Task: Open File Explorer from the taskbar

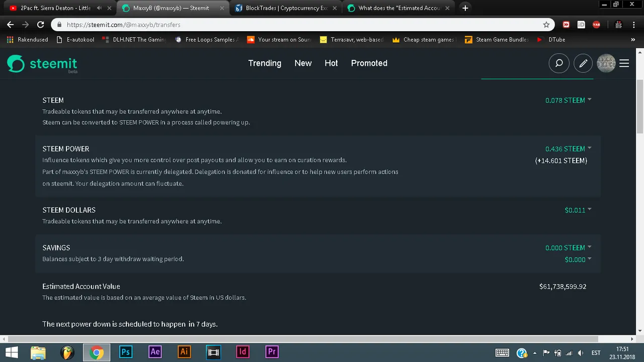Action: coord(38,352)
